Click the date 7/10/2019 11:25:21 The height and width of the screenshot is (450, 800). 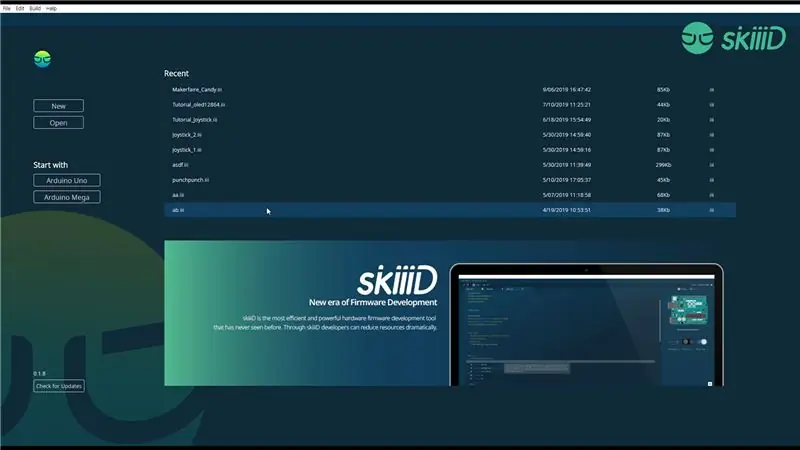(567, 105)
